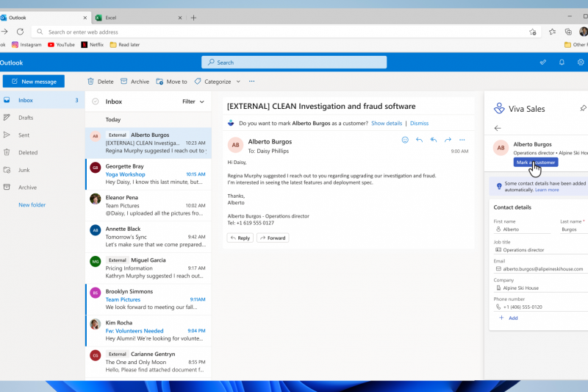The height and width of the screenshot is (392, 588).
Task: Click the Viva Sales logo icon
Action: point(499,108)
